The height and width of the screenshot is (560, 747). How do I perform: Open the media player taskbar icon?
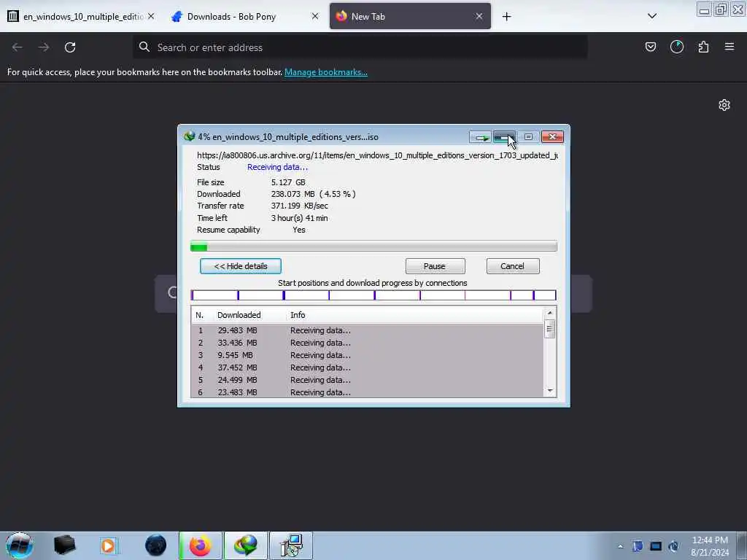(x=108, y=545)
